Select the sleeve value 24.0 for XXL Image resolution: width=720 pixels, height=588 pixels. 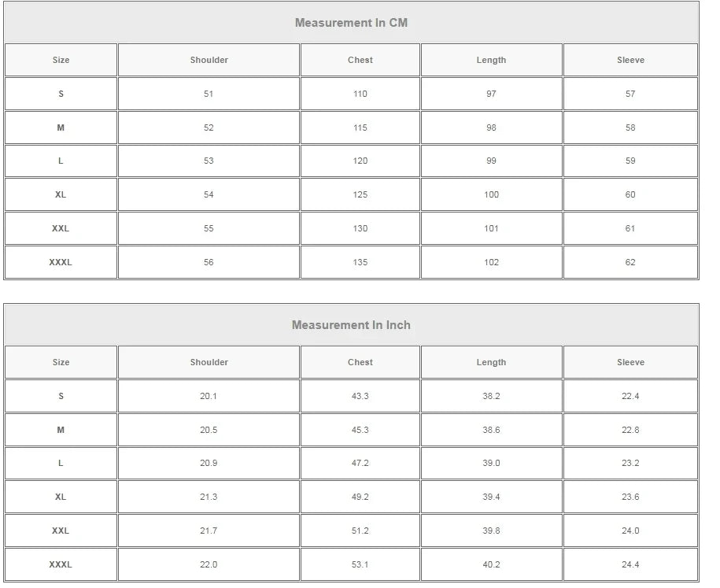click(x=630, y=531)
